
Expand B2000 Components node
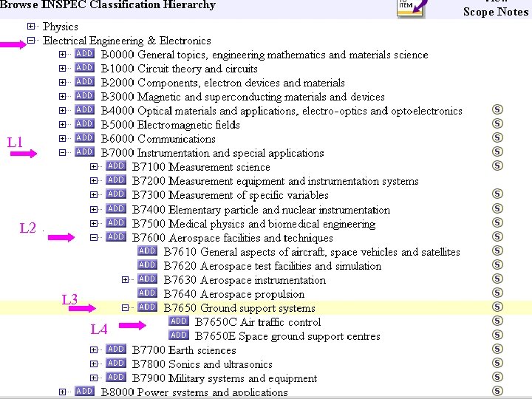coord(62,83)
